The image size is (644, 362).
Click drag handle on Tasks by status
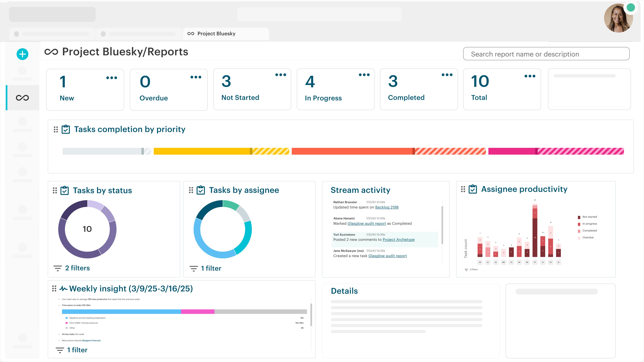[55, 190]
